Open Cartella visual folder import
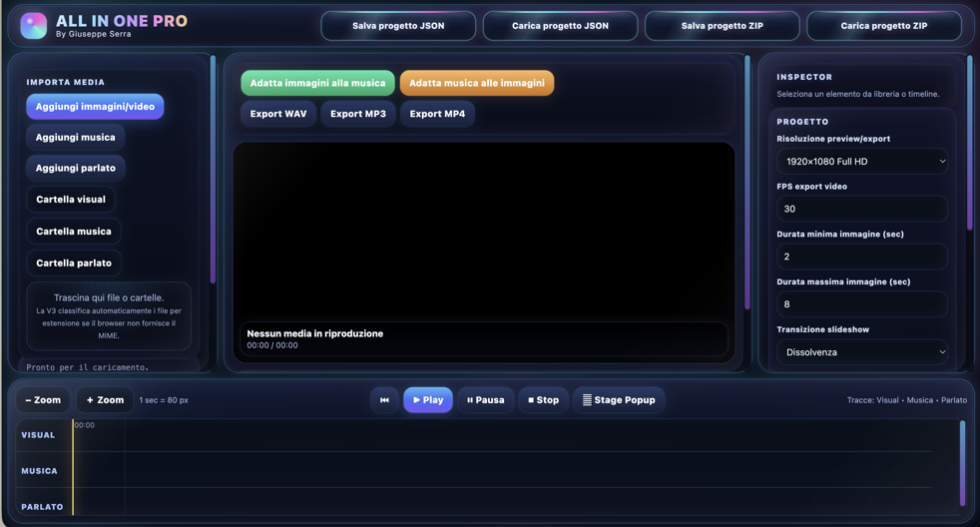This screenshot has height=527, width=980. tap(71, 200)
